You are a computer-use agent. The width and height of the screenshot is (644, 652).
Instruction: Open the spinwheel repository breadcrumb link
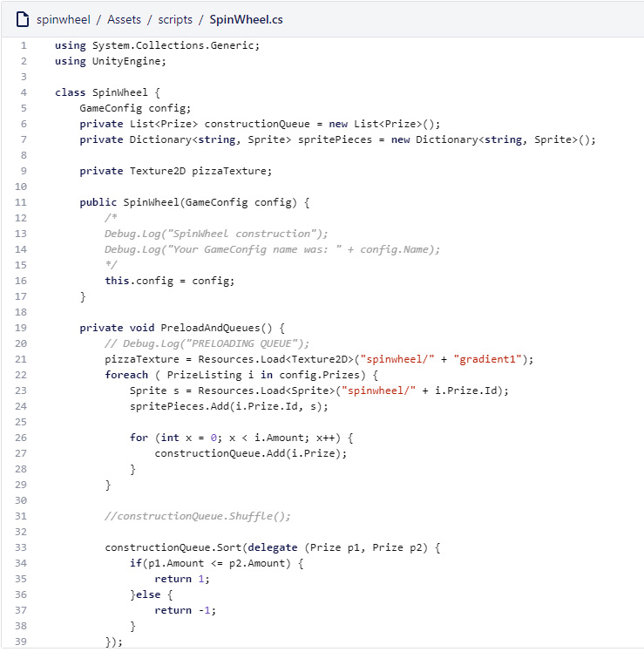(64, 19)
